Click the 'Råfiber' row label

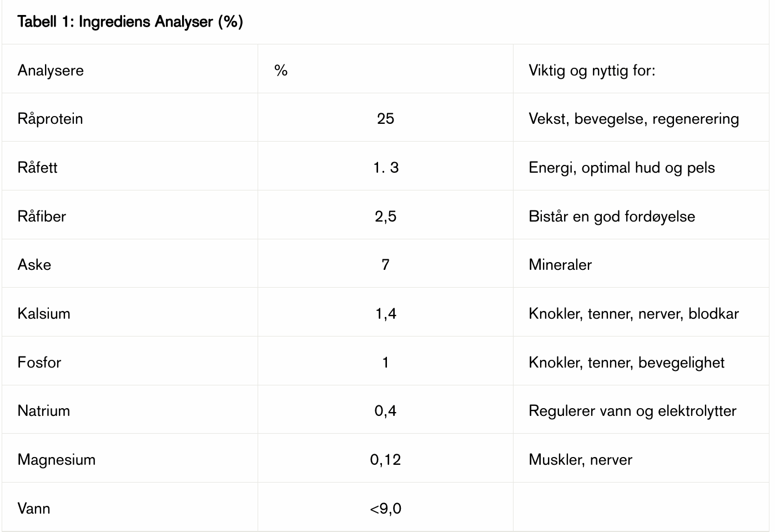[42, 216]
